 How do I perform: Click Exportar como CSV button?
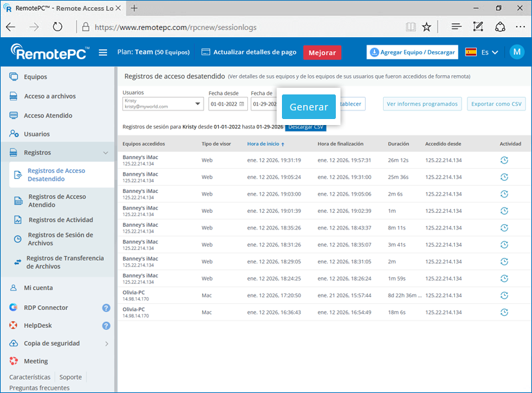pos(495,104)
